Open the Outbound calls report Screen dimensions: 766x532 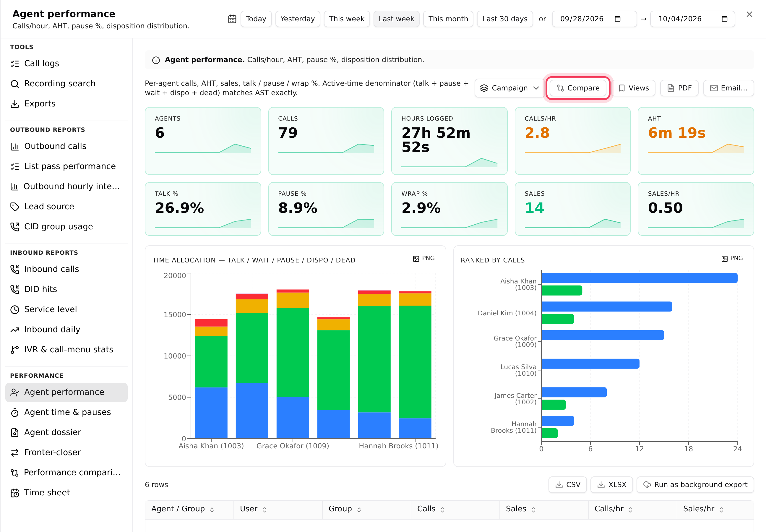coord(66,146)
